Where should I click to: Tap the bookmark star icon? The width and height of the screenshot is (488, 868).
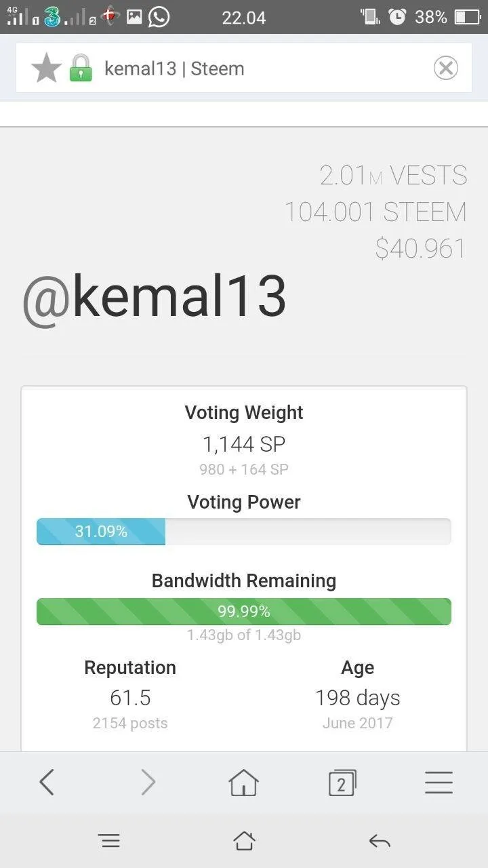click(46, 68)
